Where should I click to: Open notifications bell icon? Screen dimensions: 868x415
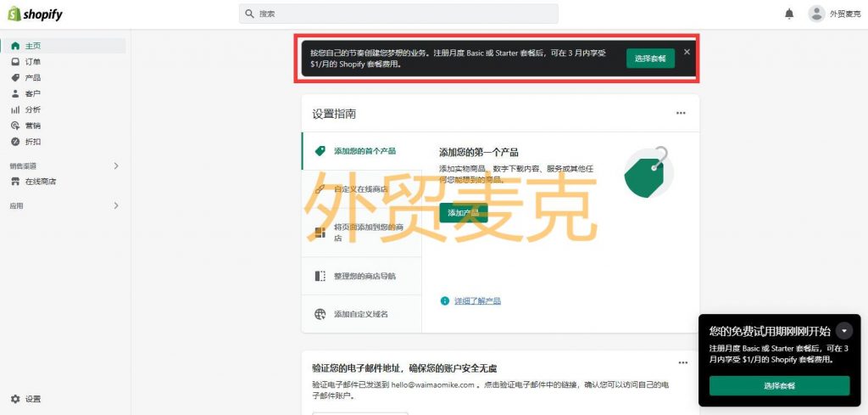(789, 14)
